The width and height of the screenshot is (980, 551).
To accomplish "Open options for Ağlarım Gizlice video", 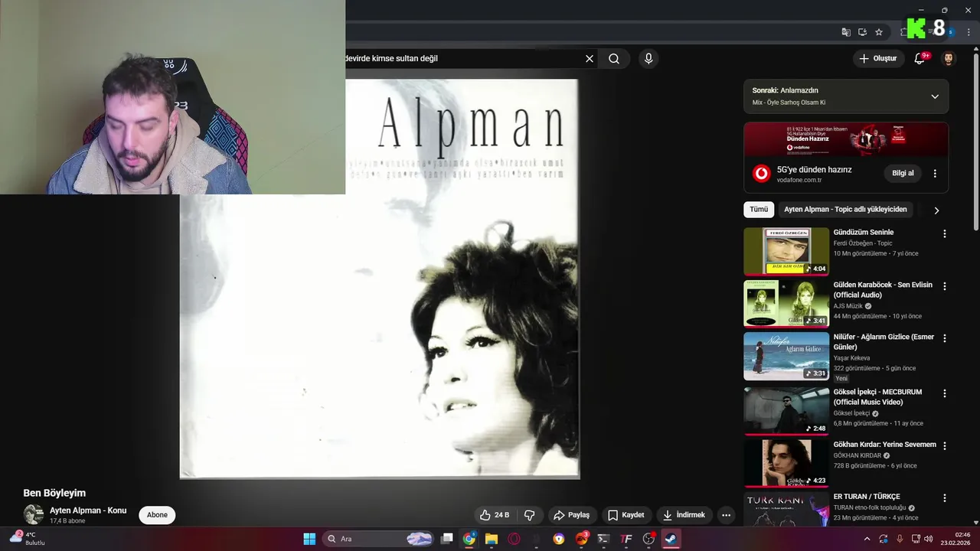I will click(944, 338).
